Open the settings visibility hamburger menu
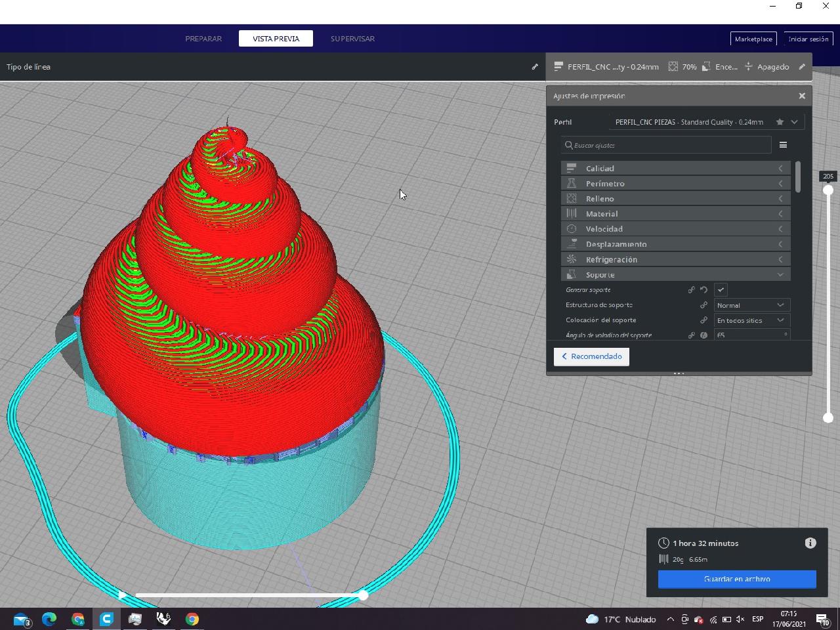Viewport: 840px width, 630px height. point(783,145)
